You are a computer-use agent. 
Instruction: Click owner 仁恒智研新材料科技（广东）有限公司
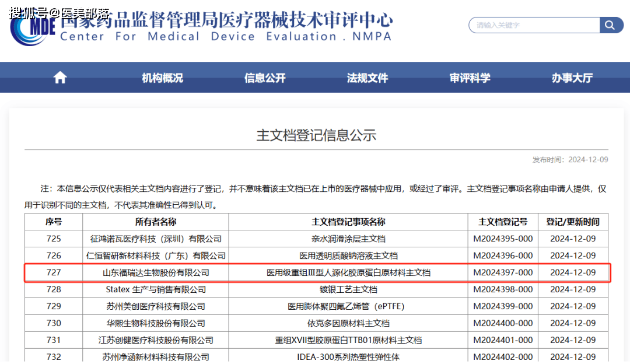(x=156, y=256)
